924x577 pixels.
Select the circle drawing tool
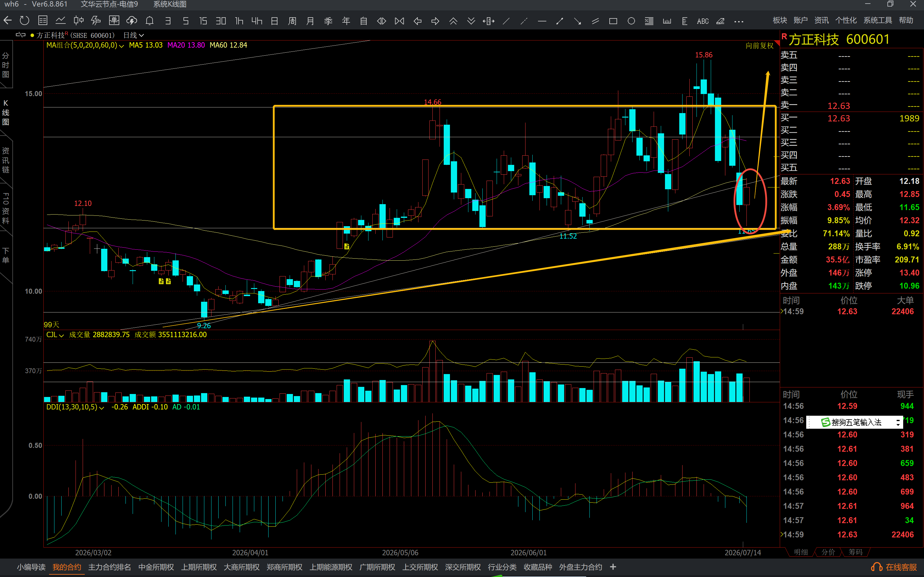631,21
